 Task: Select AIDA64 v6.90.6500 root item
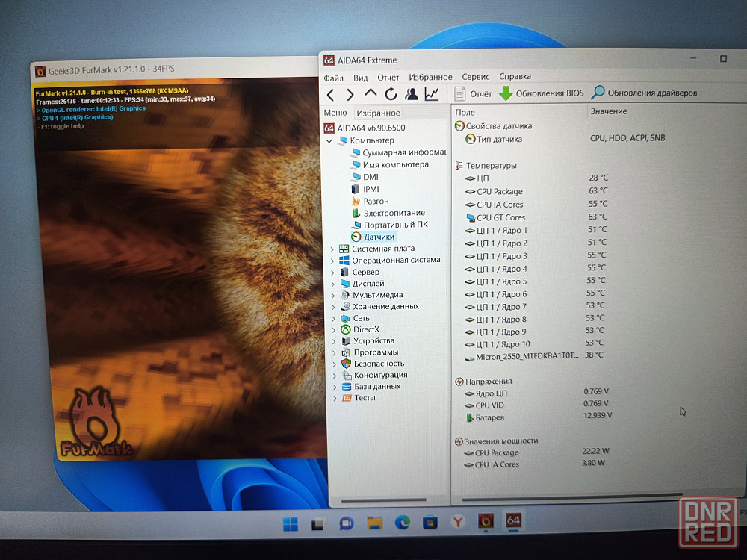tap(365, 128)
